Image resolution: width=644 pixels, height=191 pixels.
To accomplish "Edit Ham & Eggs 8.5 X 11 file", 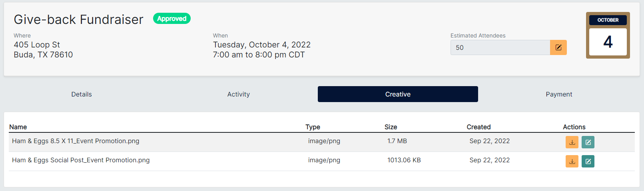I will [588, 142].
